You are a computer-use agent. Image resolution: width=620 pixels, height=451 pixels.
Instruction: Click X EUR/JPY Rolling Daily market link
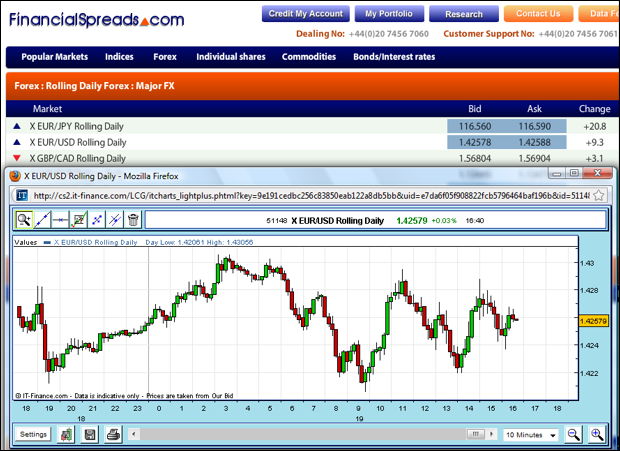pyautogui.click(x=77, y=126)
